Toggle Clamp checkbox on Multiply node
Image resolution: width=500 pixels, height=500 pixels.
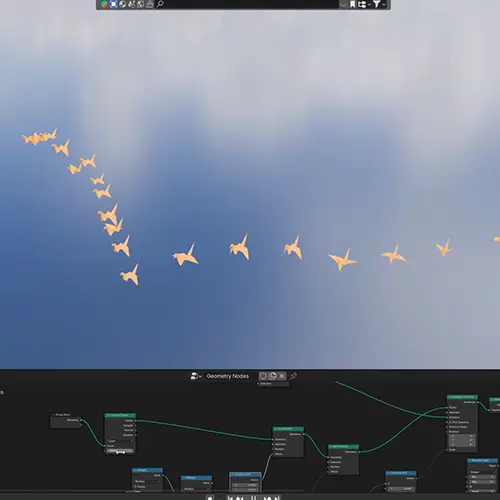(x=135, y=486)
